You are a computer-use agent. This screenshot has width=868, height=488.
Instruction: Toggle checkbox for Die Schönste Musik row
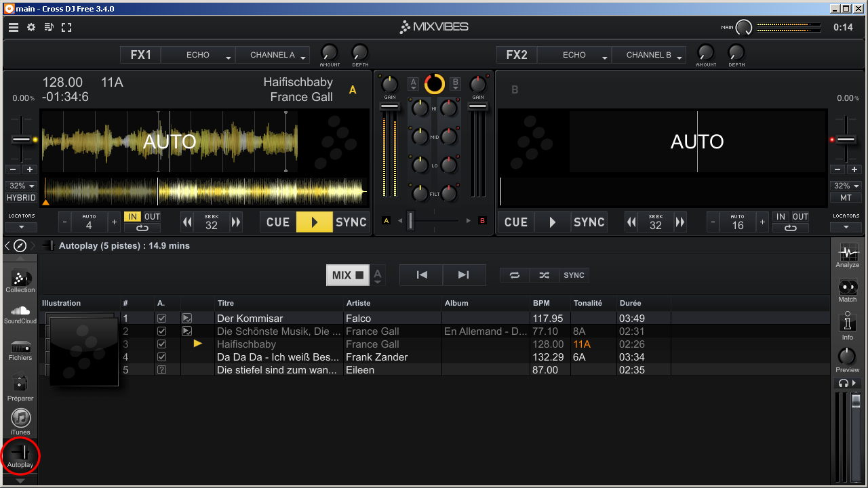[161, 331]
